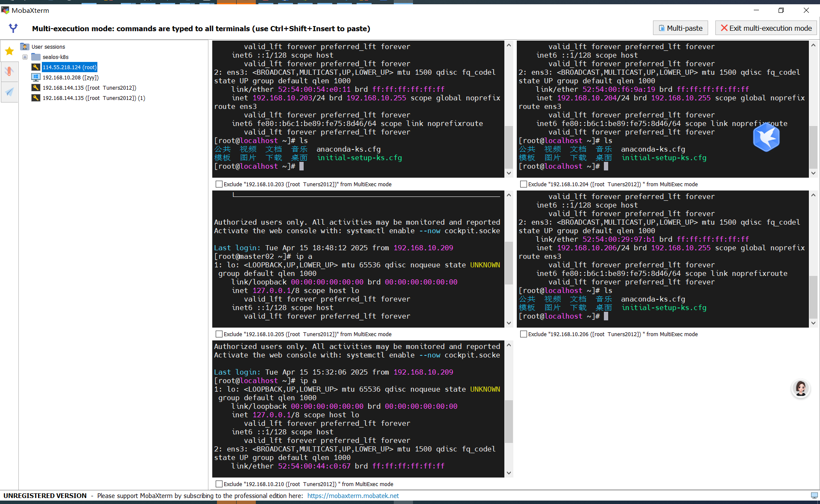
Task: Open the Sessions star sidebar tab
Action: (9, 51)
